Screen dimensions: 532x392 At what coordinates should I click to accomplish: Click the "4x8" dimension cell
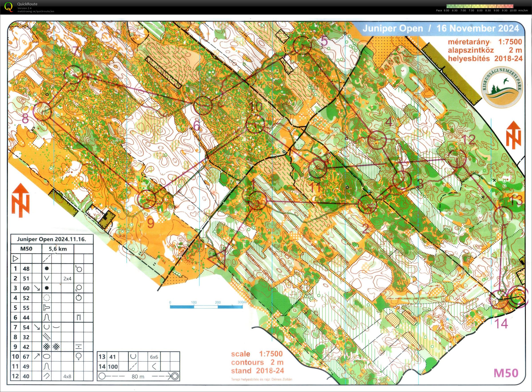[x=67, y=376]
